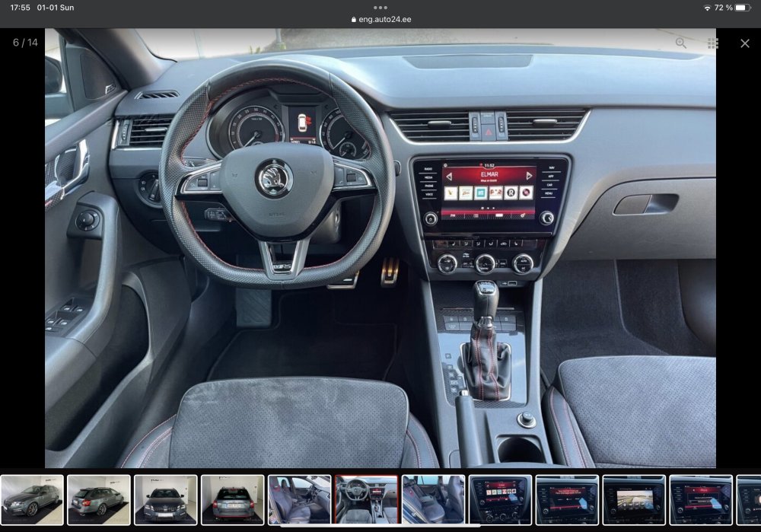Open the three-dot multitasking menu
Image resolution: width=761 pixels, height=532 pixels.
[380, 8]
